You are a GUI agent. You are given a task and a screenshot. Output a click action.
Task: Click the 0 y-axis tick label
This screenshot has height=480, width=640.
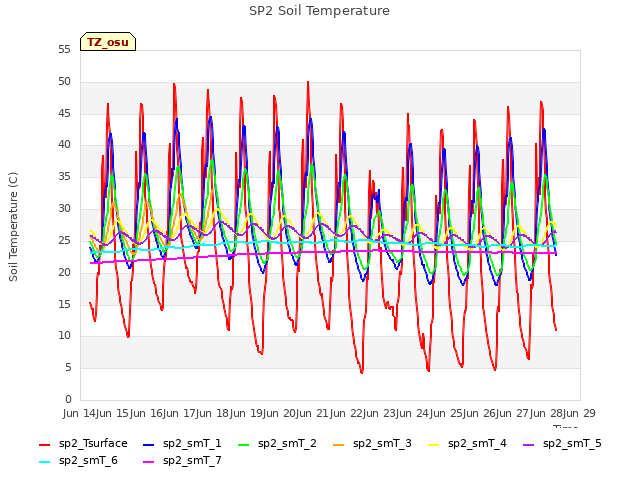pos(68,399)
